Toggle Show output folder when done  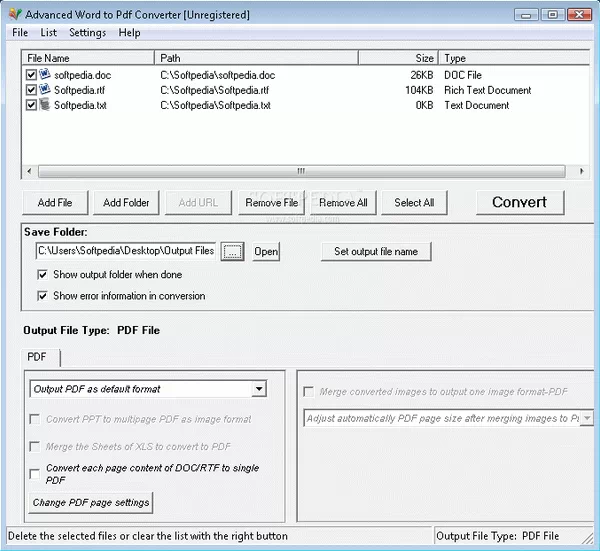pyautogui.click(x=42, y=274)
